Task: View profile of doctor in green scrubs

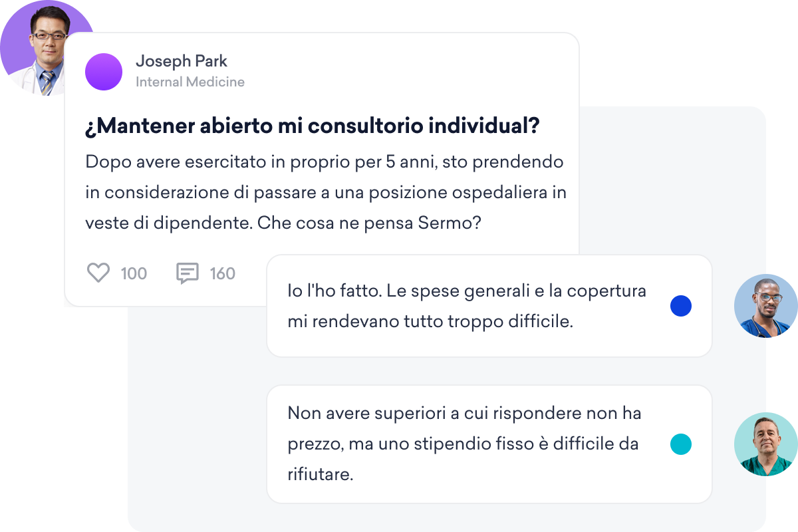Action: (x=766, y=444)
